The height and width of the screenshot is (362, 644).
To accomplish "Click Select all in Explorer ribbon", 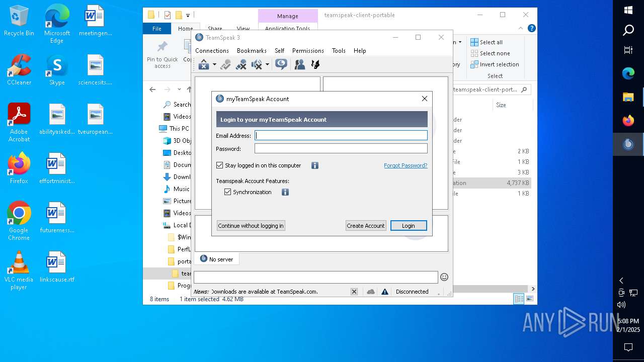I will click(x=487, y=42).
